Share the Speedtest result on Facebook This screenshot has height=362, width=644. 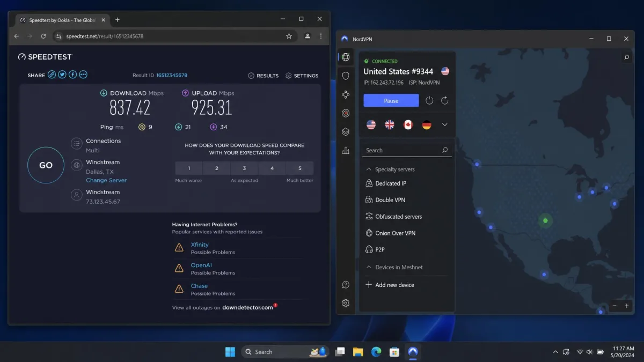(x=72, y=75)
